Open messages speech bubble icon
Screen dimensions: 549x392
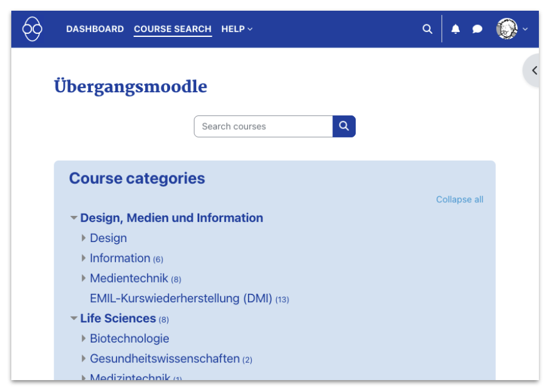coord(477,29)
